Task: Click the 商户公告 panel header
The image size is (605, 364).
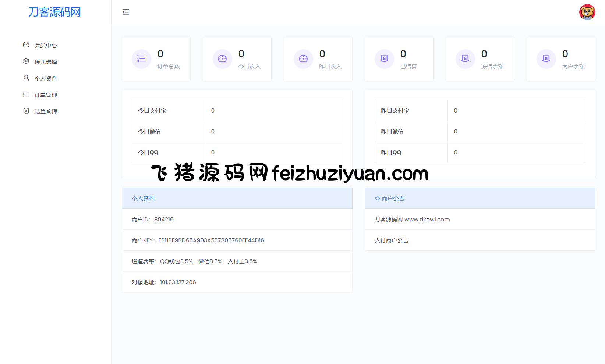Action: tap(480, 199)
